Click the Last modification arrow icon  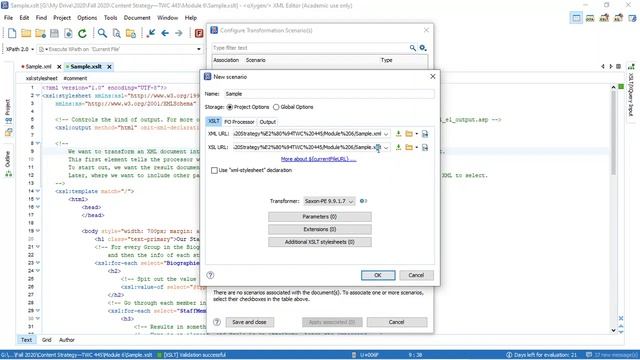coord(151,33)
